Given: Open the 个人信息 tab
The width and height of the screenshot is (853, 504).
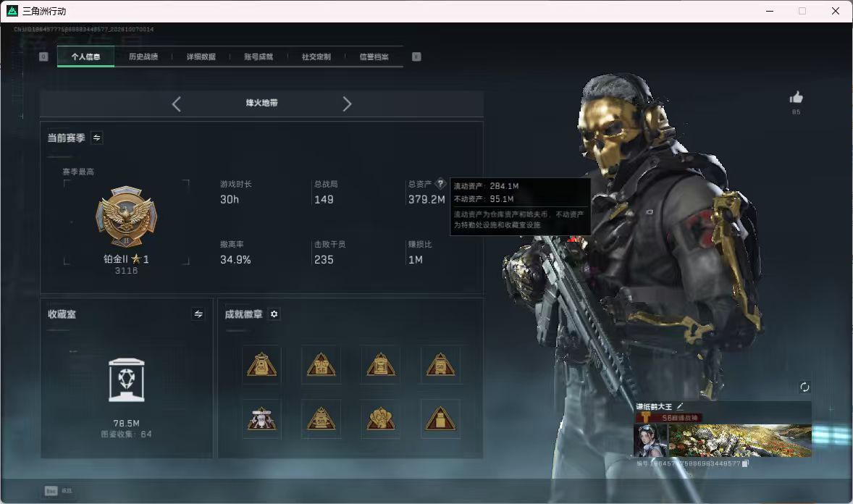Looking at the screenshot, I should point(85,56).
